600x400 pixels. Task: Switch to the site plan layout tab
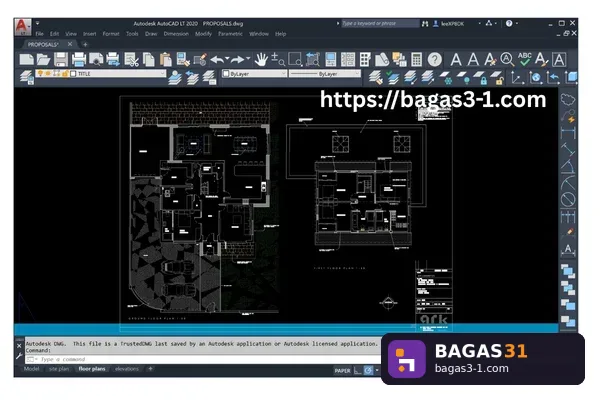[x=59, y=369]
